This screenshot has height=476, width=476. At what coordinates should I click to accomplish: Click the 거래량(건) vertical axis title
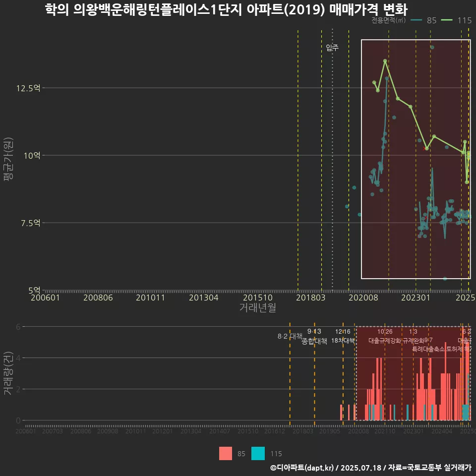click(x=7, y=373)
